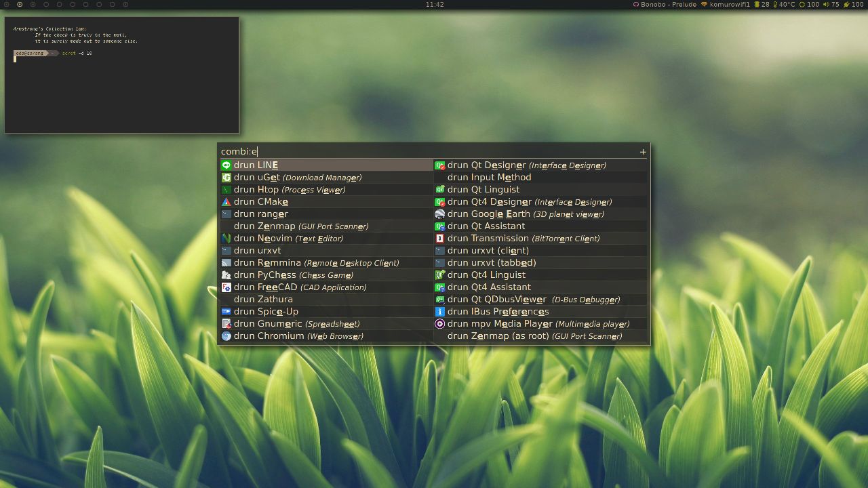Click the Qt Designer icon

440,165
